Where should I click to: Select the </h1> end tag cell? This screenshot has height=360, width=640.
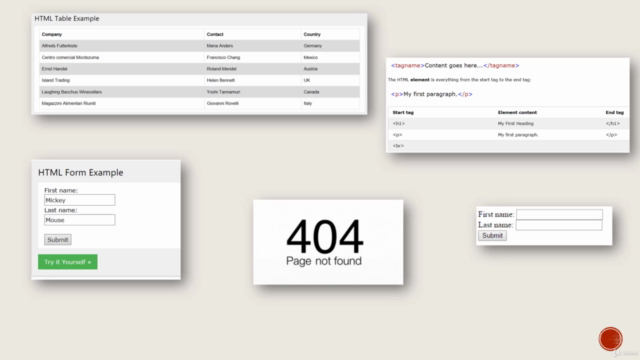click(x=612, y=123)
